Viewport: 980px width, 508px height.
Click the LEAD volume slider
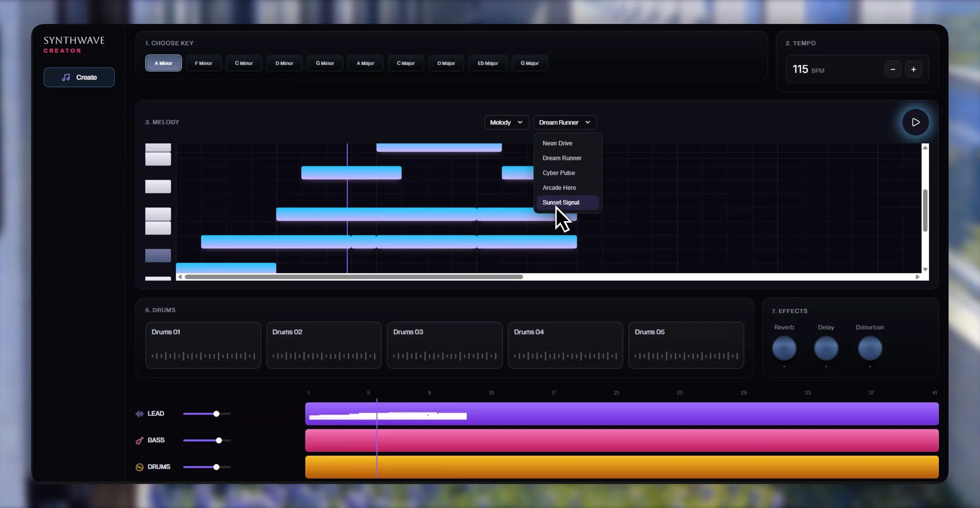207,414
